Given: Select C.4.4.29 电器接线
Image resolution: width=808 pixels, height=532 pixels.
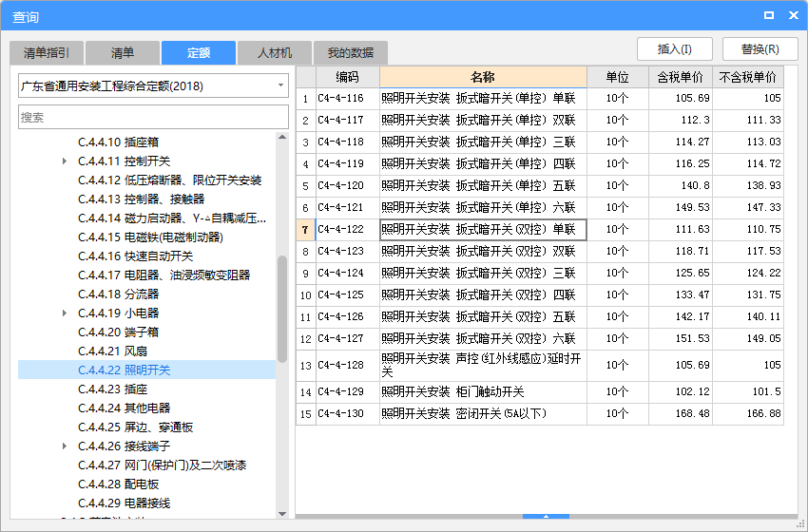Looking at the screenshot, I should [x=124, y=503].
